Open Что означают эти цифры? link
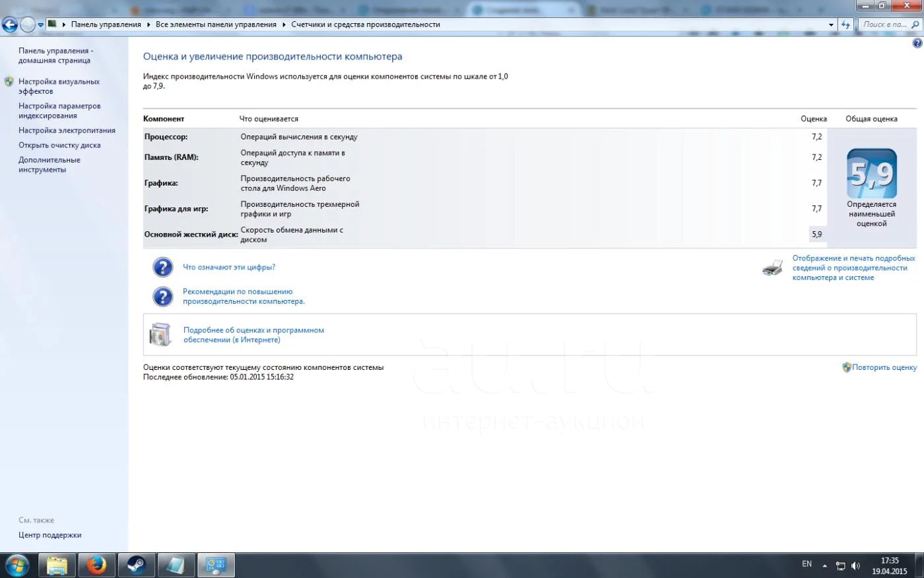Image resolution: width=924 pixels, height=578 pixels. click(x=229, y=268)
